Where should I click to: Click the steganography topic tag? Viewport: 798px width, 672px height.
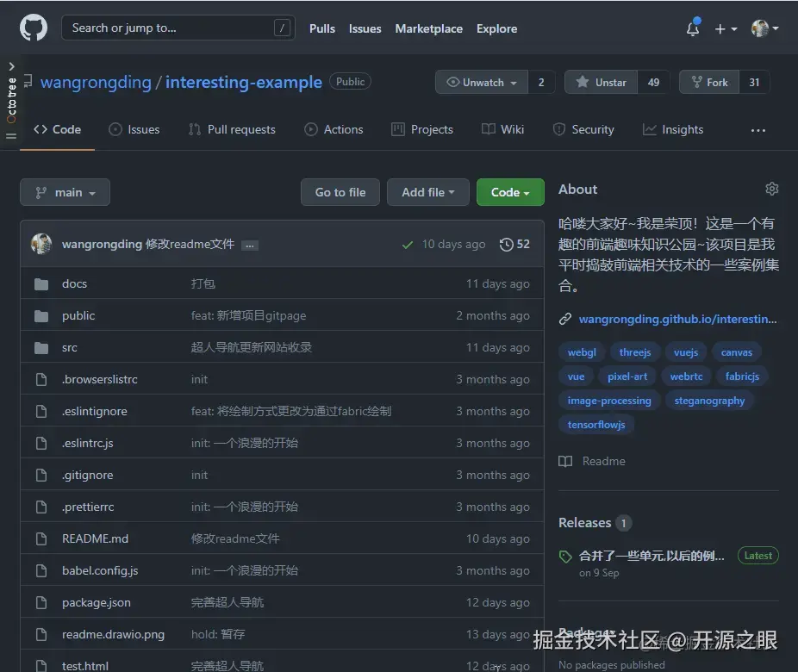click(x=709, y=401)
